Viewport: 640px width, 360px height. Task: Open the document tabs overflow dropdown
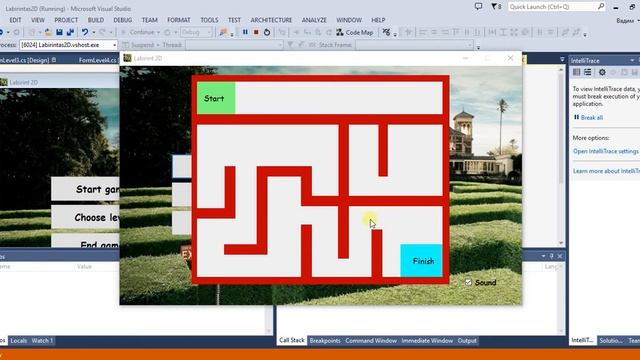[x=562, y=60]
